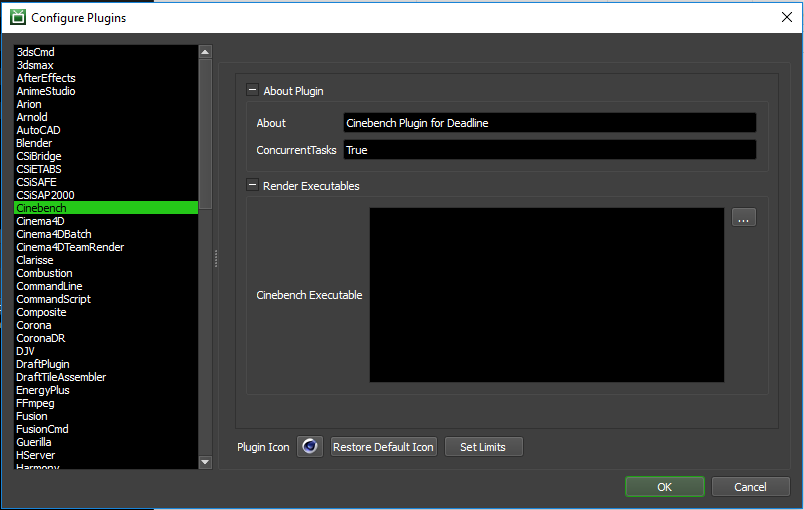Click the Cinebench plugin icon button
804x510 pixels.
tap(310, 446)
